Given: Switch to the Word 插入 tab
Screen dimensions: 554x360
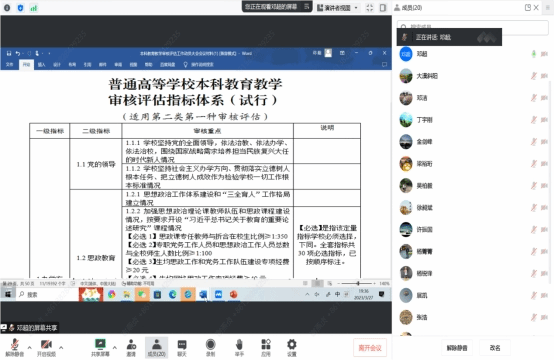Looking at the screenshot, I should pos(42,65).
